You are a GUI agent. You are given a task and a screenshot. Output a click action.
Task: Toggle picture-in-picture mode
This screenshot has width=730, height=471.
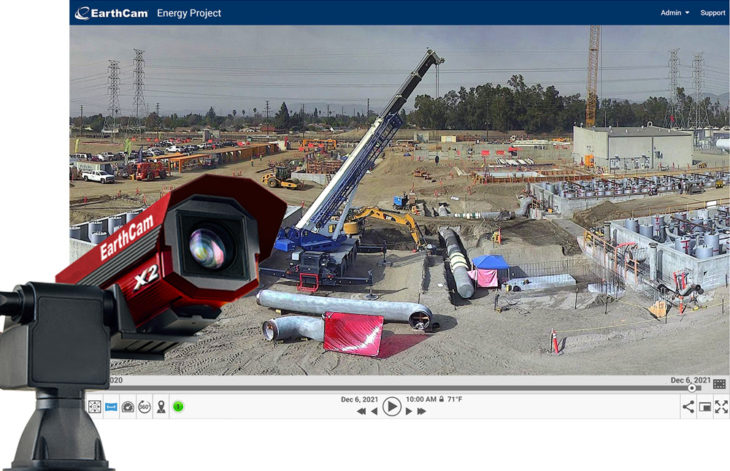pos(705,407)
